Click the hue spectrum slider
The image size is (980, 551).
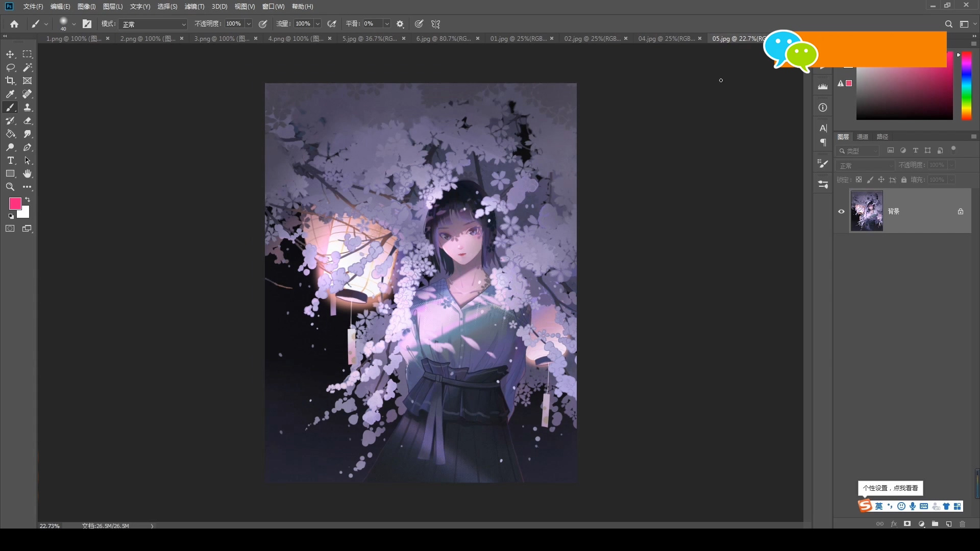966,86
